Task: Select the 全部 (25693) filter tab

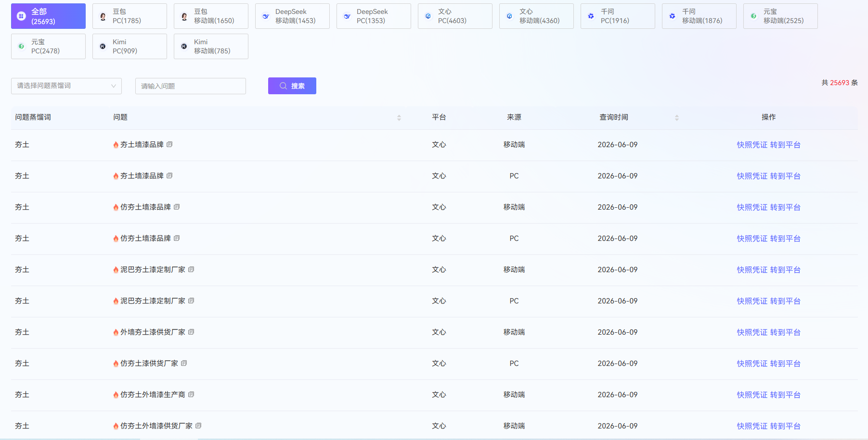Action: coord(48,16)
